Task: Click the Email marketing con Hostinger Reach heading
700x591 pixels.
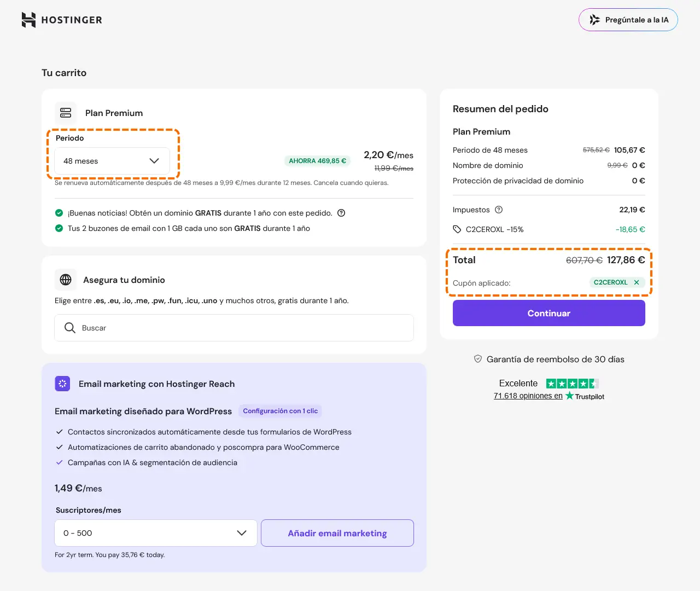Action: [x=156, y=384]
